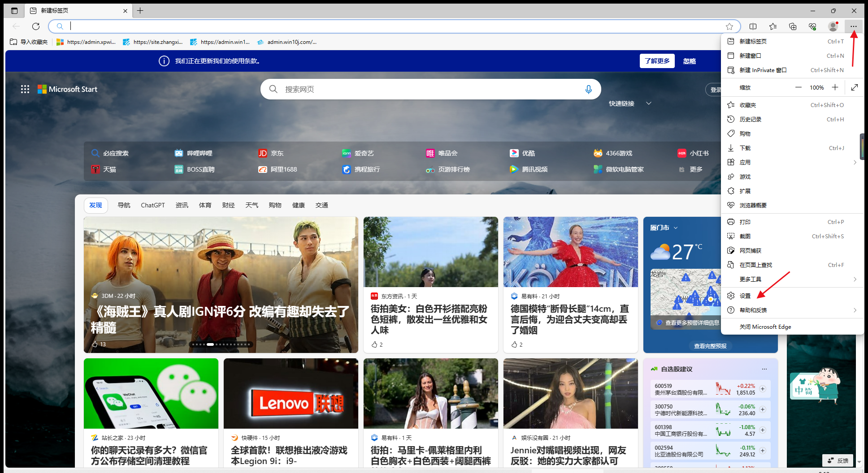This screenshot has width=868, height=473.
Task: Open 导入收藏夹 bookmark item
Action: click(29, 42)
